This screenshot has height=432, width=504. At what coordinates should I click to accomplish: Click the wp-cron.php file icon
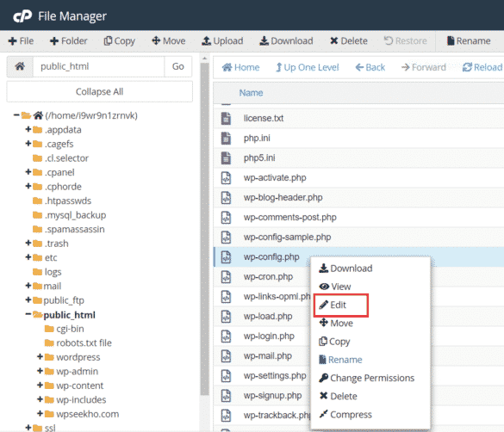226,276
